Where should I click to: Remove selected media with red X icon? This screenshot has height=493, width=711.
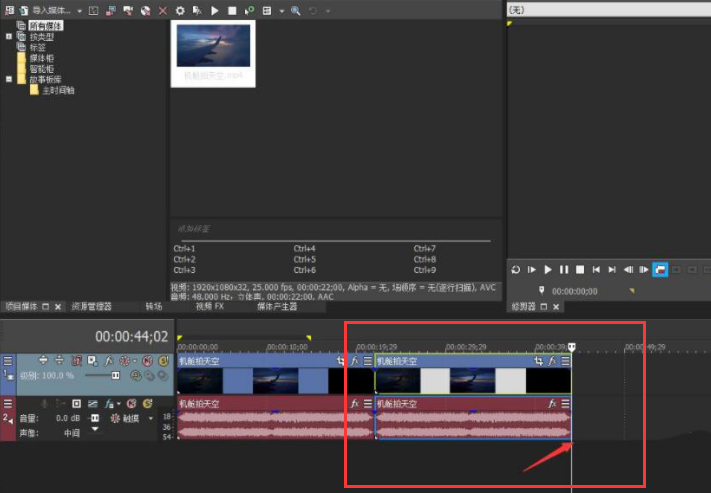(164, 10)
